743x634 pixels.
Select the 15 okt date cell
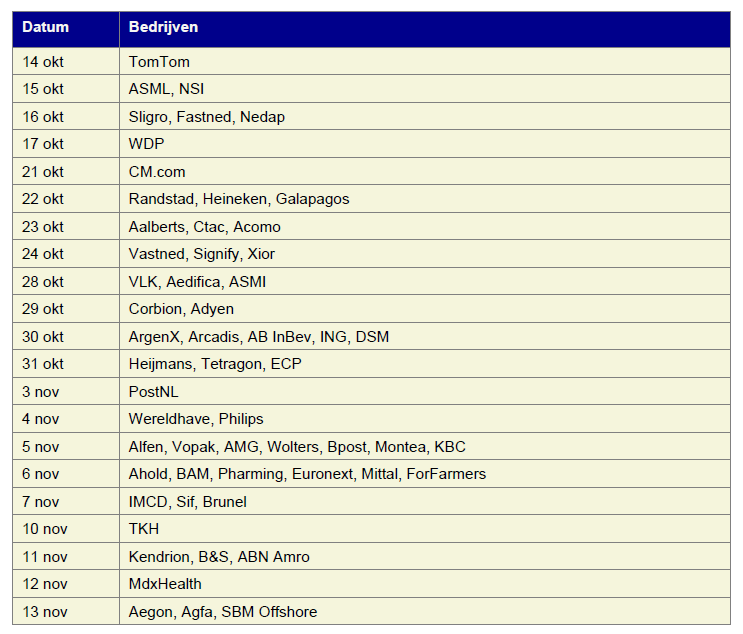(43, 89)
